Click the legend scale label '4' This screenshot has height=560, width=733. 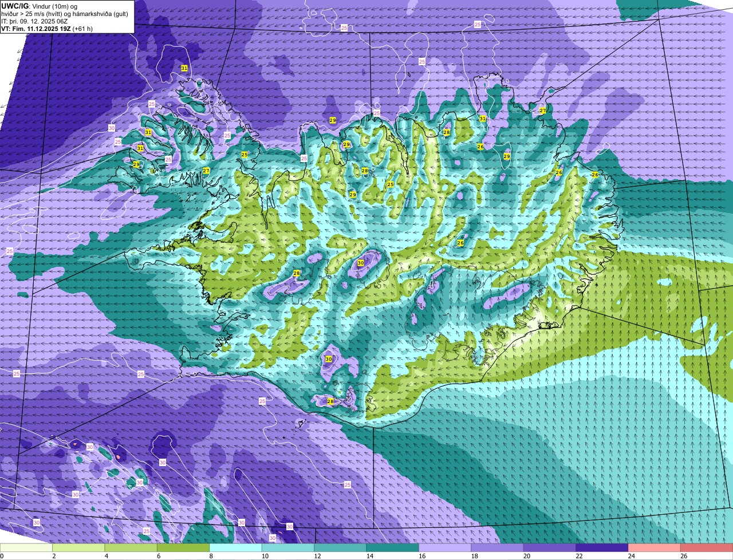[106, 556]
